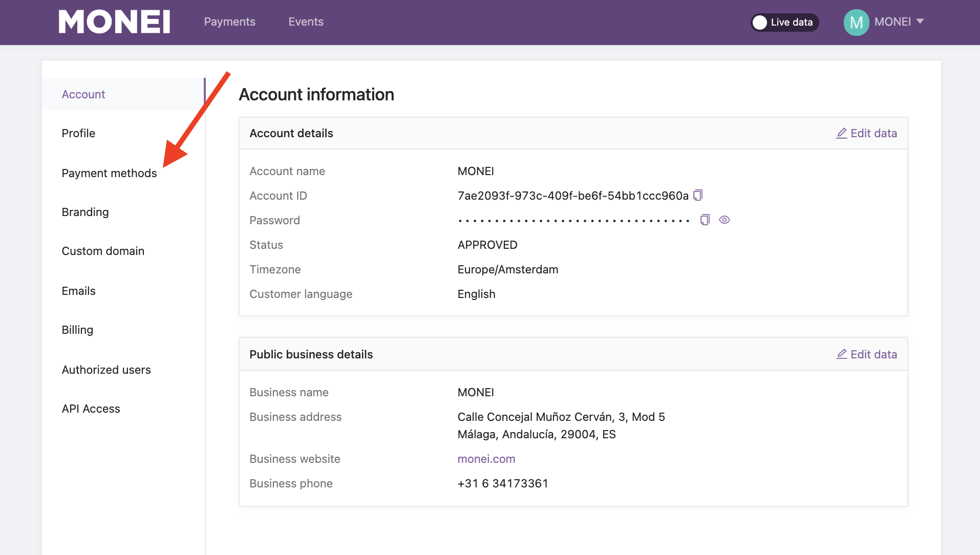
Task: Open the Payments menu
Action: click(x=229, y=22)
